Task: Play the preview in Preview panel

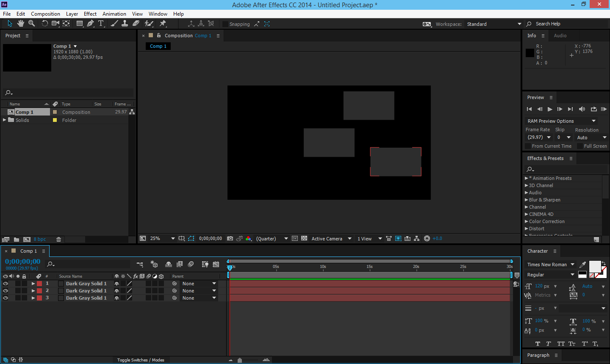Action: tap(550, 109)
